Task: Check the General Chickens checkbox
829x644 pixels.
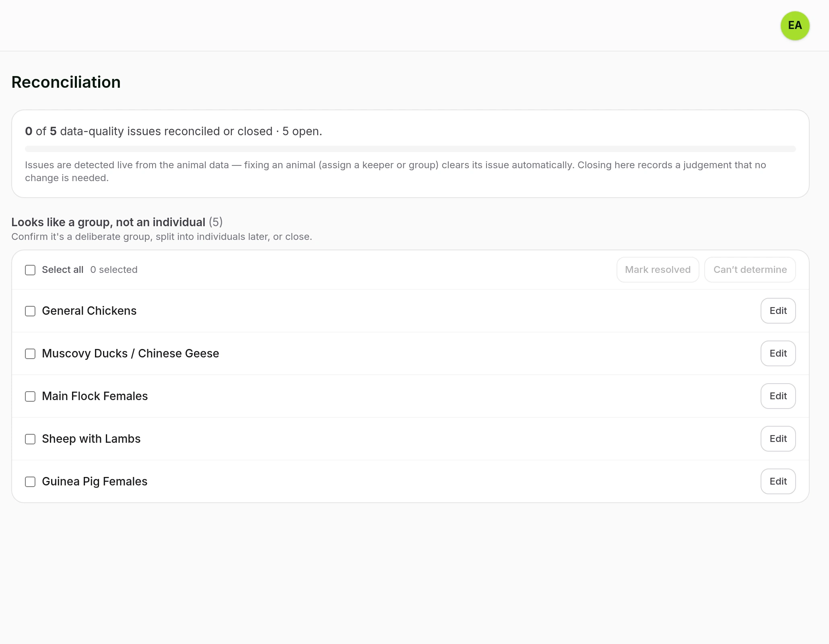Action: [x=30, y=311]
